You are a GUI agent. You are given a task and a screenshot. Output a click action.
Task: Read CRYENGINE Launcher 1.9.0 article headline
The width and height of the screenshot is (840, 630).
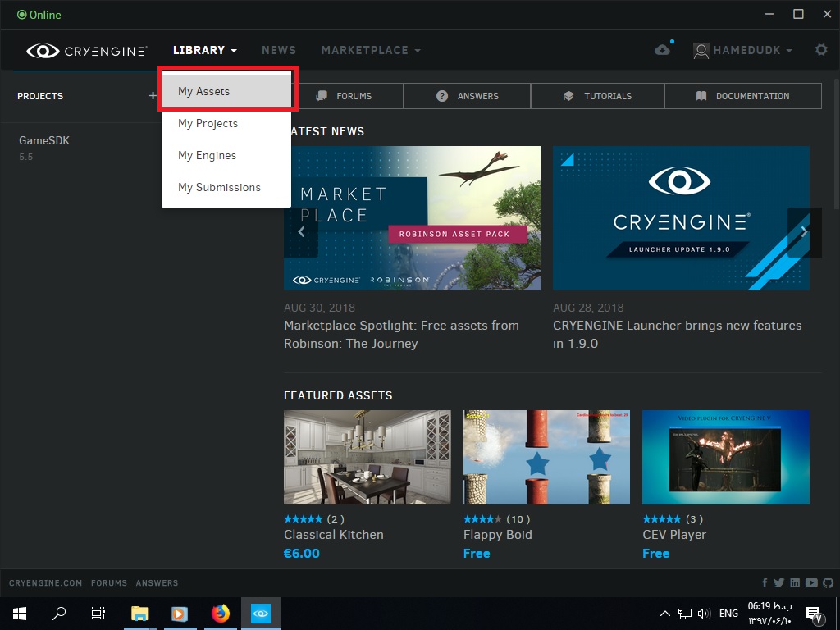pos(677,335)
